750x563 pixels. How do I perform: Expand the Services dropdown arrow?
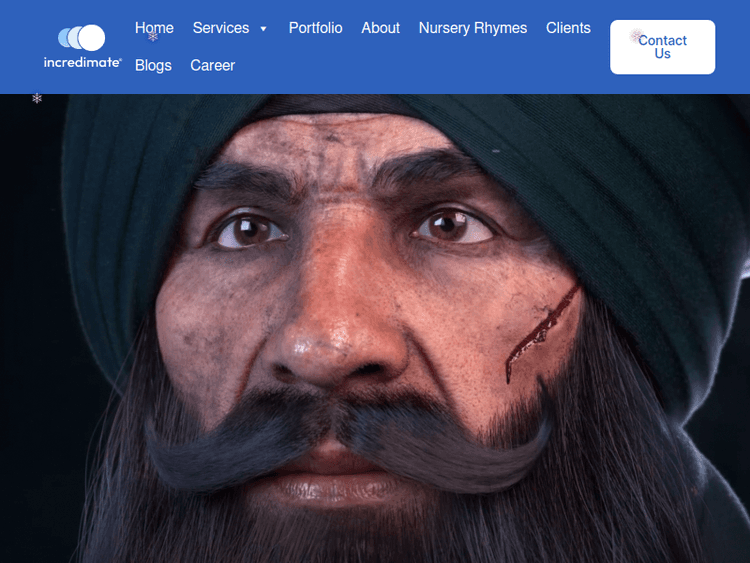[263, 29]
